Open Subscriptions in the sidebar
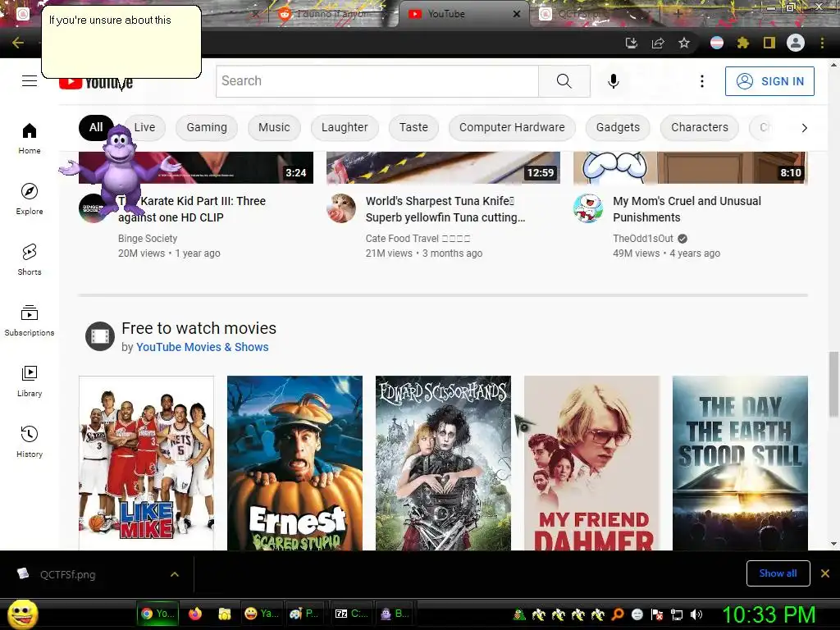 click(x=30, y=320)
